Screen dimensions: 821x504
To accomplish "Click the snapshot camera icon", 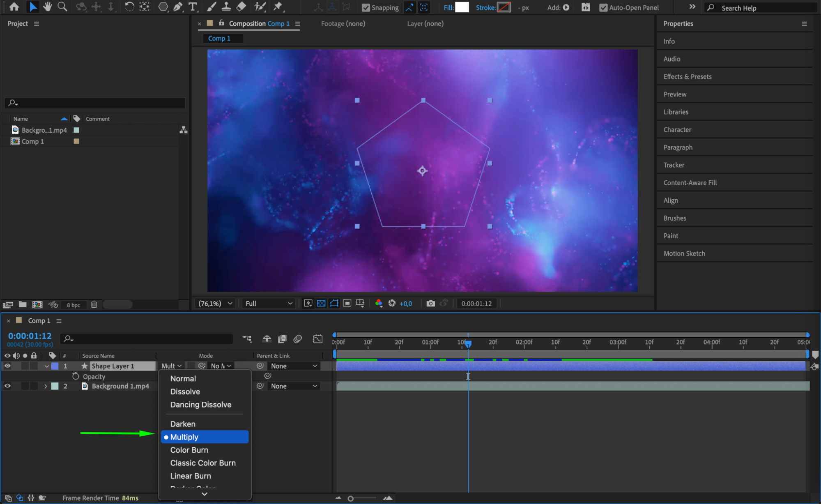I will 430,303.
